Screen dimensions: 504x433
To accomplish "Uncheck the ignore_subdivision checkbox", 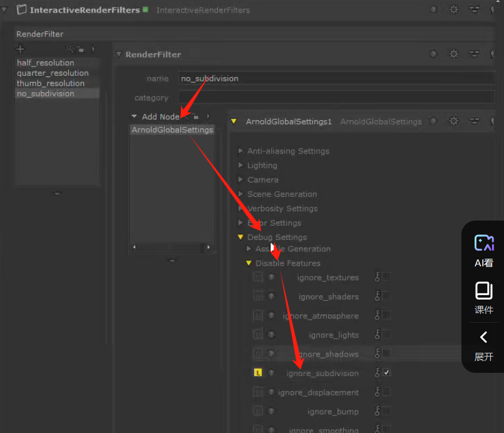I will tap(387, 373).
